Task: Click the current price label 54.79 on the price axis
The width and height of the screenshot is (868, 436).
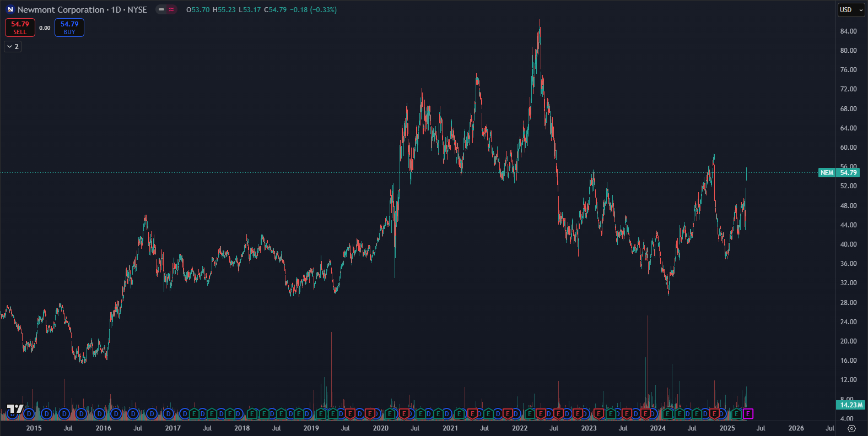Action: [848, 173]
